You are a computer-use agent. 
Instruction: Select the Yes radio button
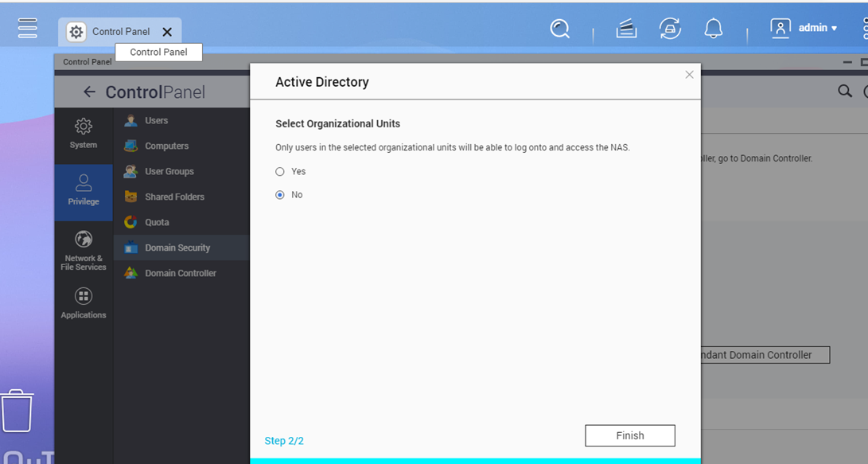click(279, 172)
